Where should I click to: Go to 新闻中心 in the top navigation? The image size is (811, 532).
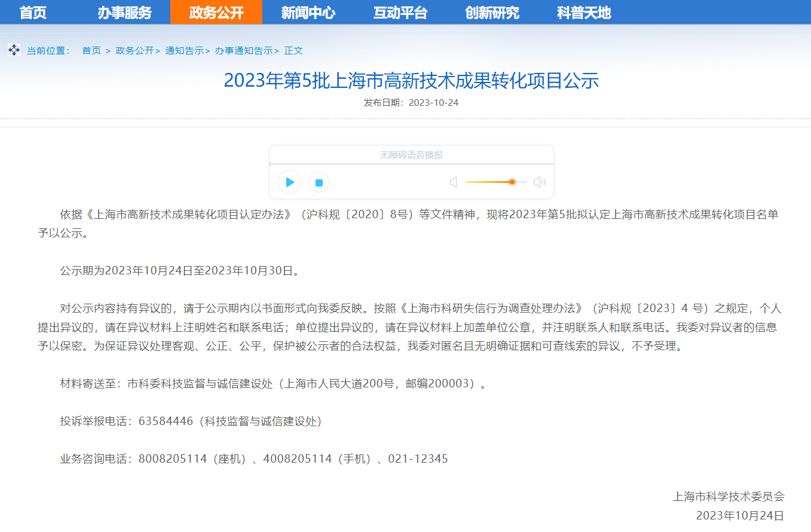[308, 13]
